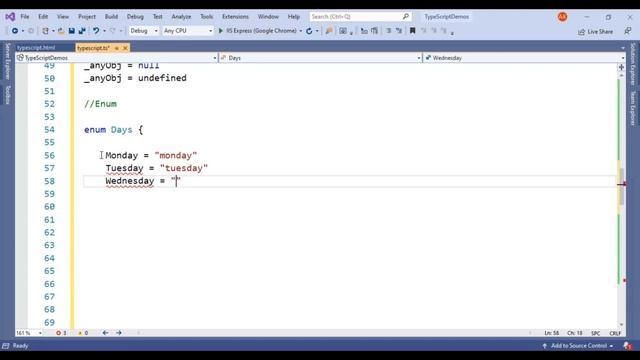Screen dimensions: 640x360
Task: Click the Visual Studio logo icon
Action: [x=10, y=17]
